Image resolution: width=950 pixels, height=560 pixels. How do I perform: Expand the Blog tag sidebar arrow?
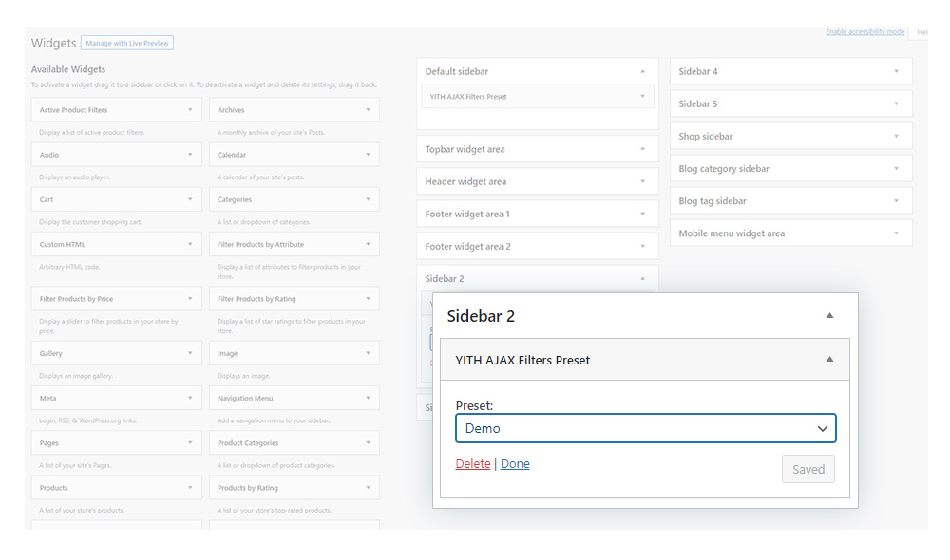pyautogui.click(x=896, y=201)
